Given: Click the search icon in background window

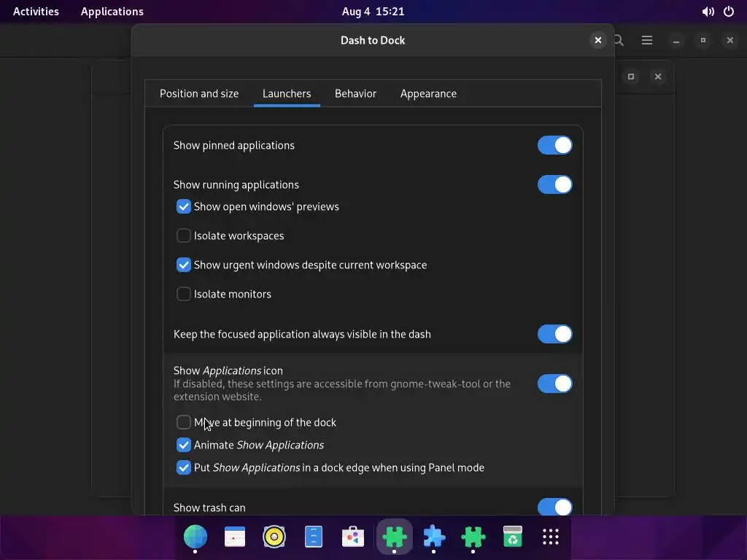Looking at the screenshot, I should click(619, 40).
